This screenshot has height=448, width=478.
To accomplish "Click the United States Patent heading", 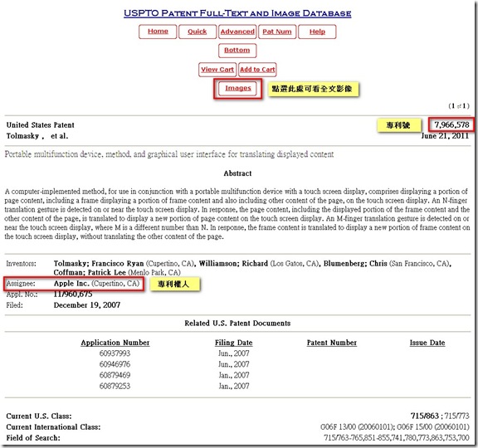I will point(40,125).
